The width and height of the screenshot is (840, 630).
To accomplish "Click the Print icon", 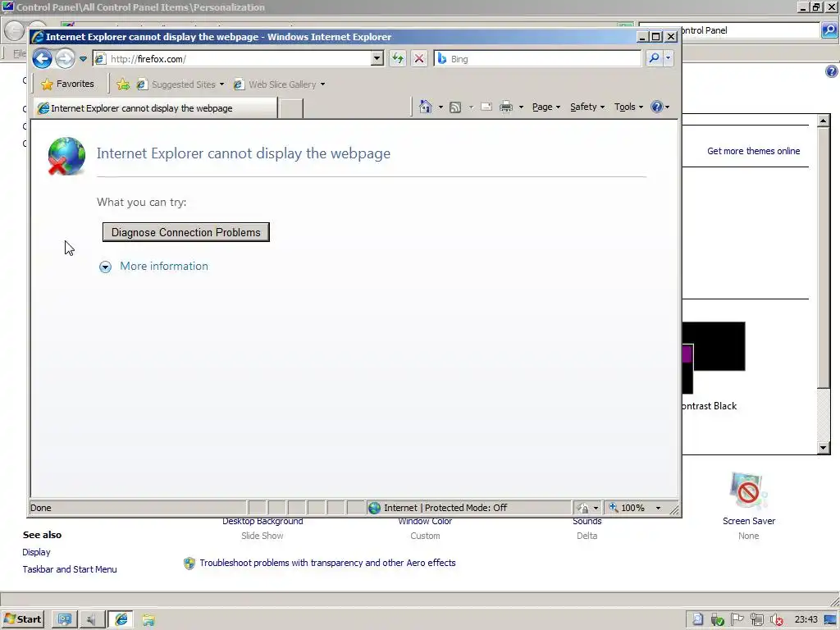I will 505,107.
